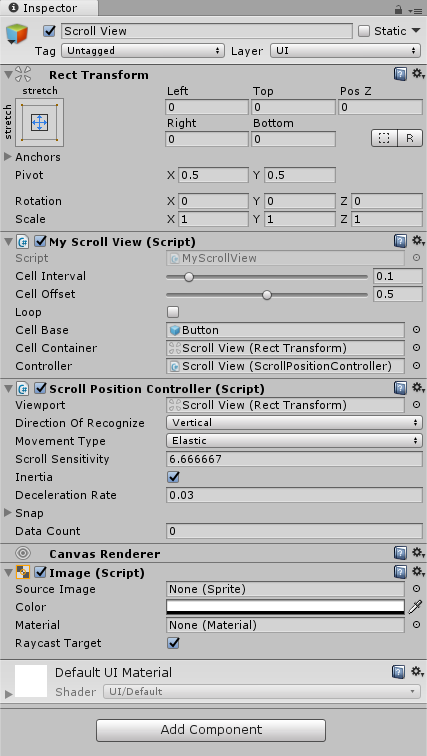Click the Add Component button

[211, 729]
